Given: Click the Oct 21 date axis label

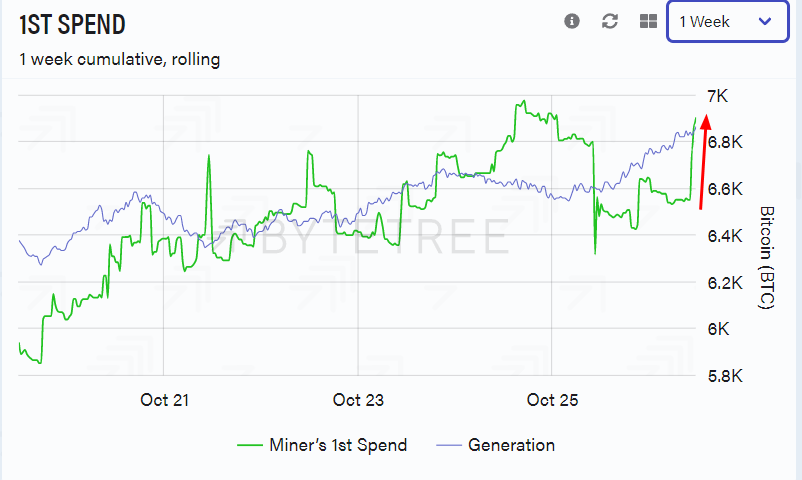Looking at the screenshot, I should pos(165,400).
